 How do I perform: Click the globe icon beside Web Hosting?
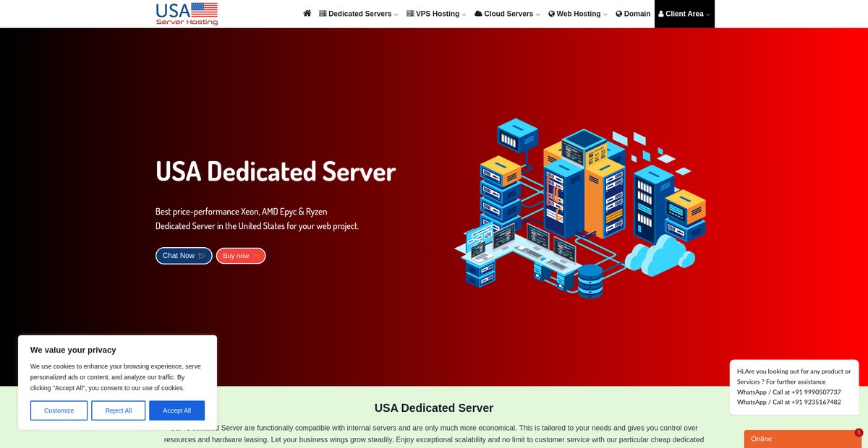(x=551, y=14)
